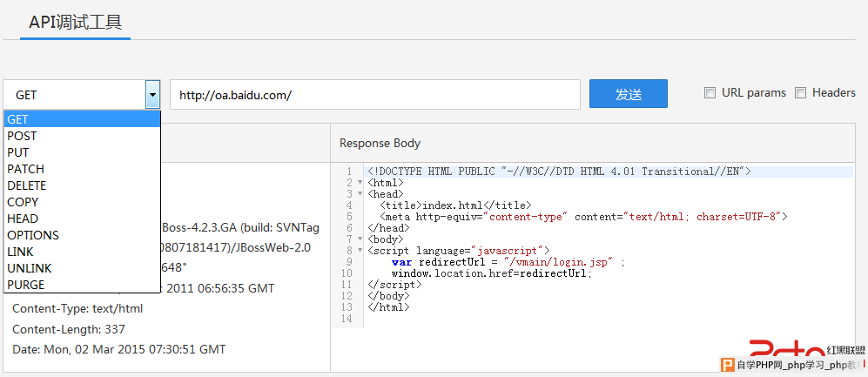Collapse the body tag fold arrow on line 7

click(x=360, y=239)
